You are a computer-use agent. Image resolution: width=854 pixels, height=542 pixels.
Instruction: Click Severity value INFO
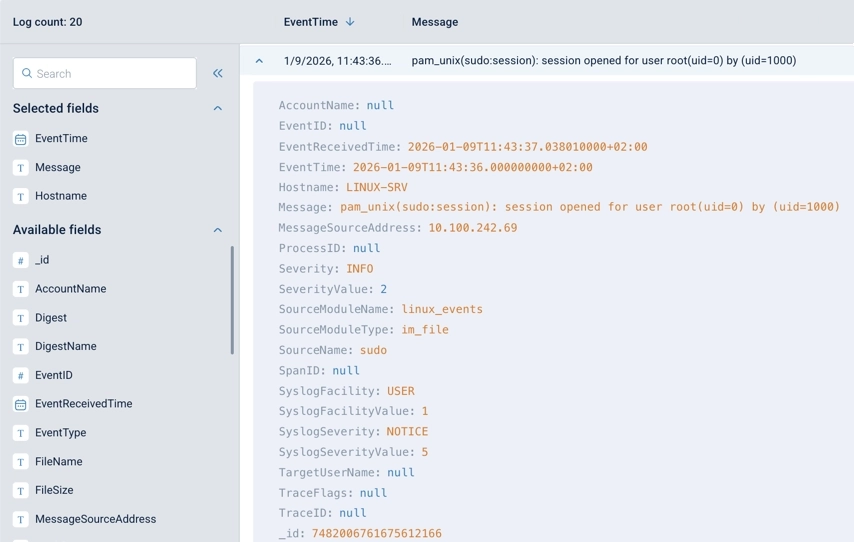click(x=360, y=269)
